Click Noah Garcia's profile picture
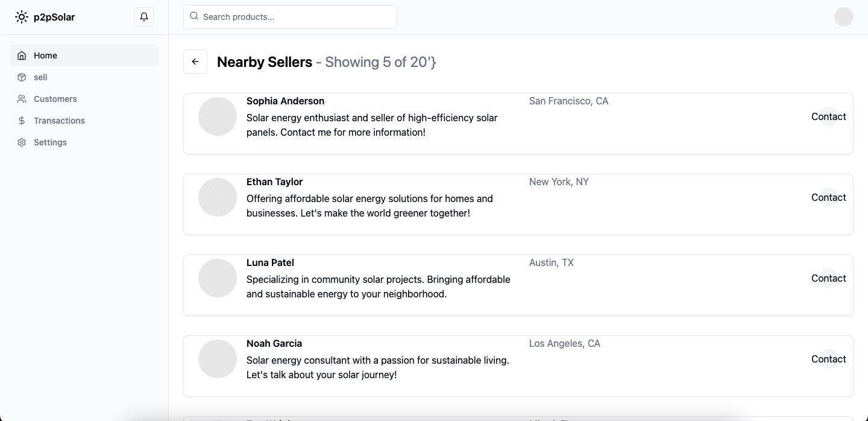Image resolution: width=868 pixels, height=421 pixels. click(218, 359)
